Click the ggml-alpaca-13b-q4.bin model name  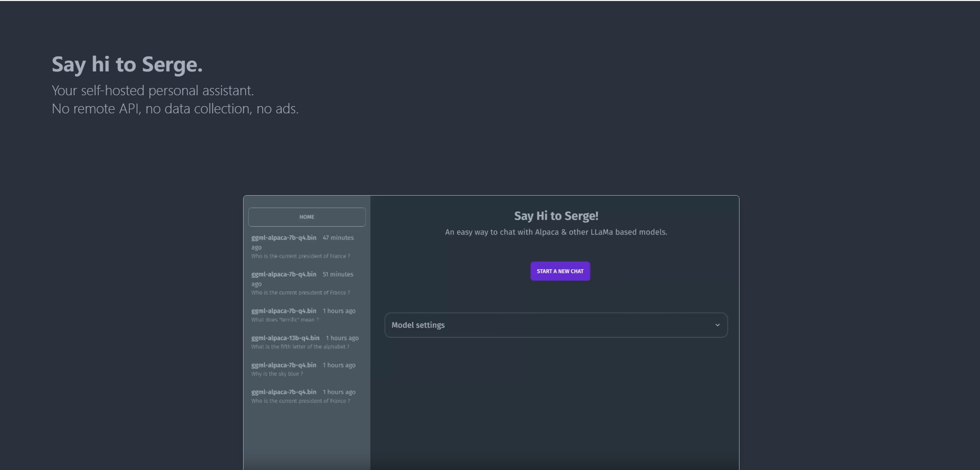tap(285, 338)
